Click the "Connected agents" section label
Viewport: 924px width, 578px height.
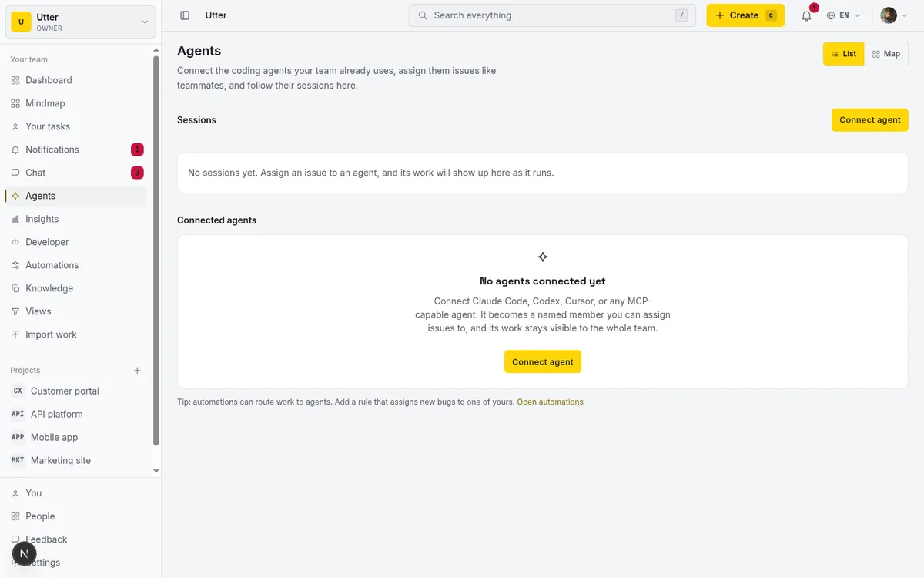216,220
